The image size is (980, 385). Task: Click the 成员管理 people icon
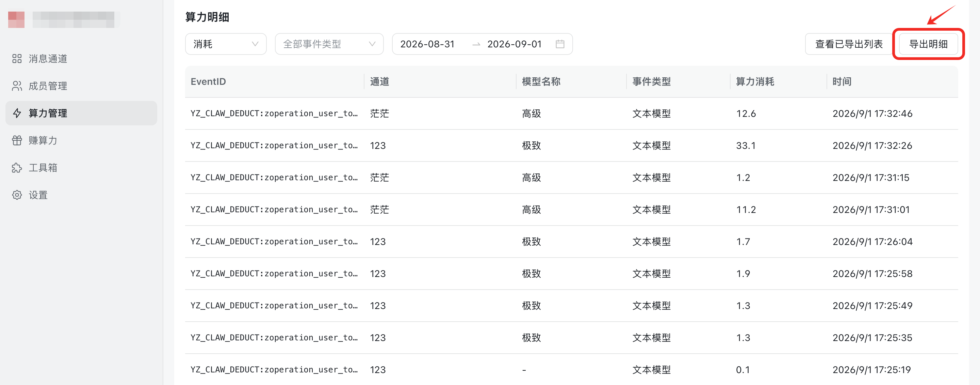tap(17, 86)
